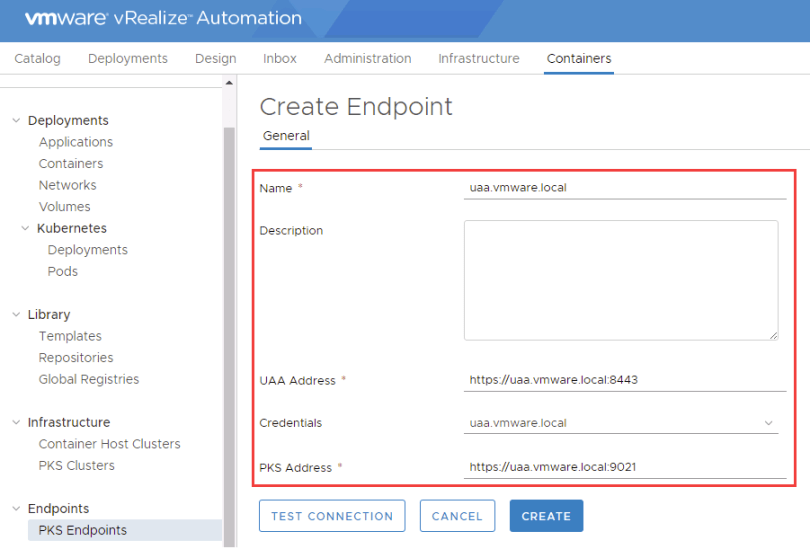This screenshot has height=558, width=810.
Task: Click the VMware vRealize Automation logo
Action: (163, 18)
